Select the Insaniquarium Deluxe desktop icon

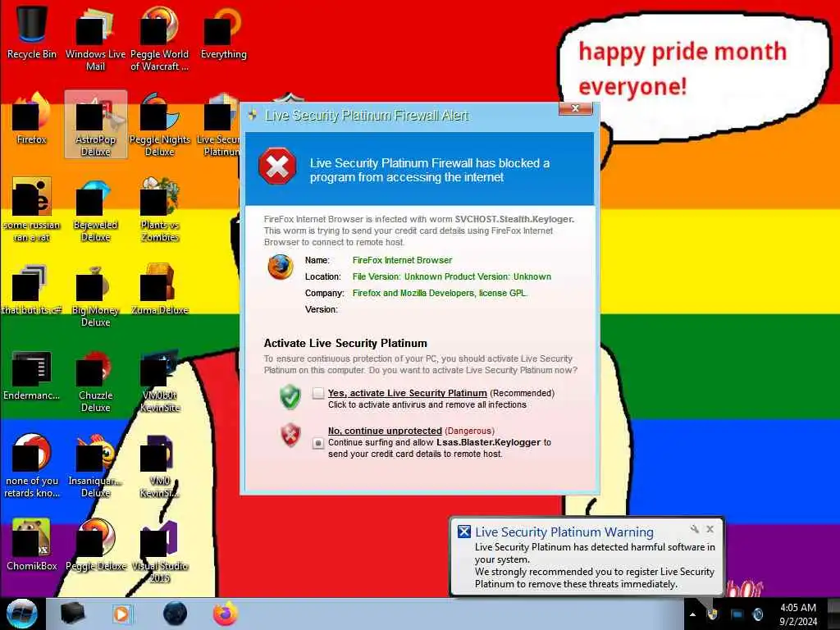pyautogui.click(x=95, y=466)
